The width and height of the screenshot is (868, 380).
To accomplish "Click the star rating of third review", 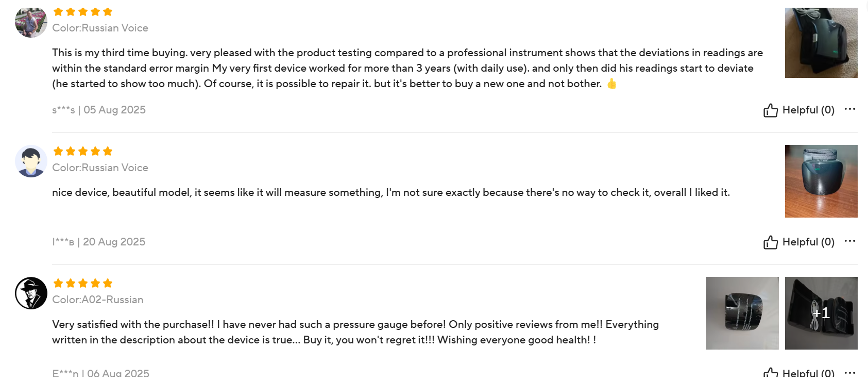I will click(83, 284).
